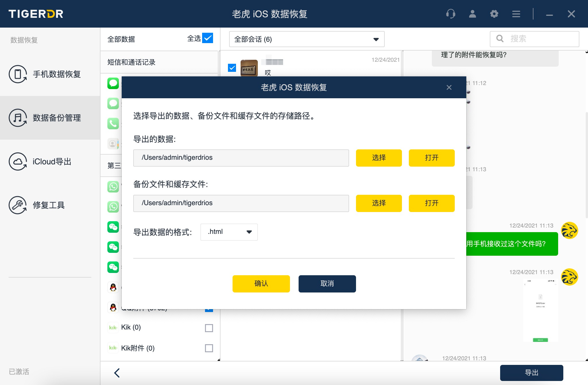This screenshot has height=385, width=588.
Task: Uncheck the first conversation checkbox
Action: pos(232,68)
